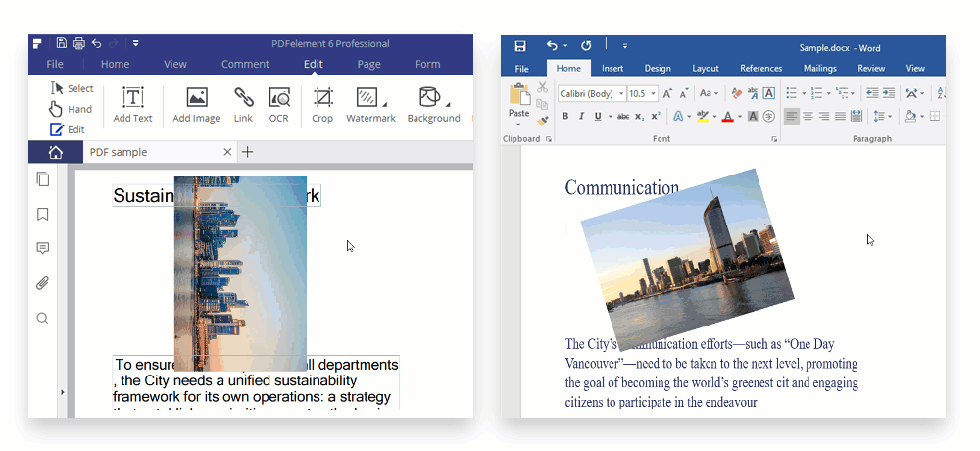Switch to Word's Layout tab

(x=706, y=69)
